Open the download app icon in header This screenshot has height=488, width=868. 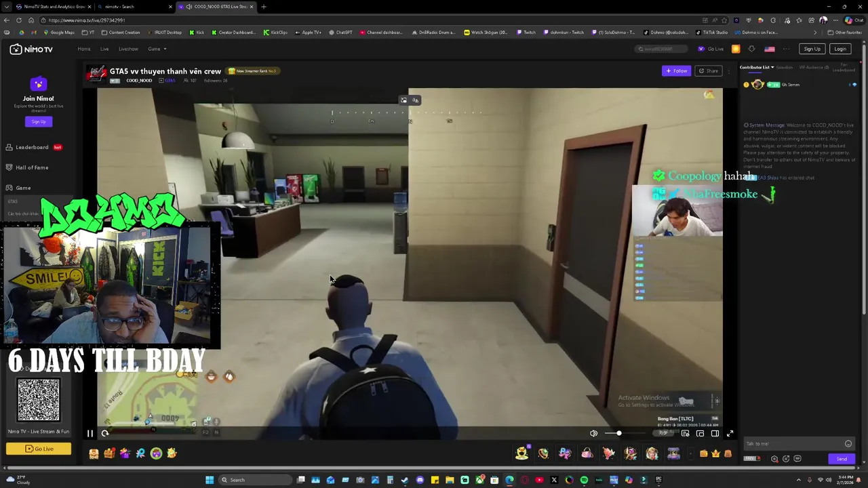[x=751, y=49]
